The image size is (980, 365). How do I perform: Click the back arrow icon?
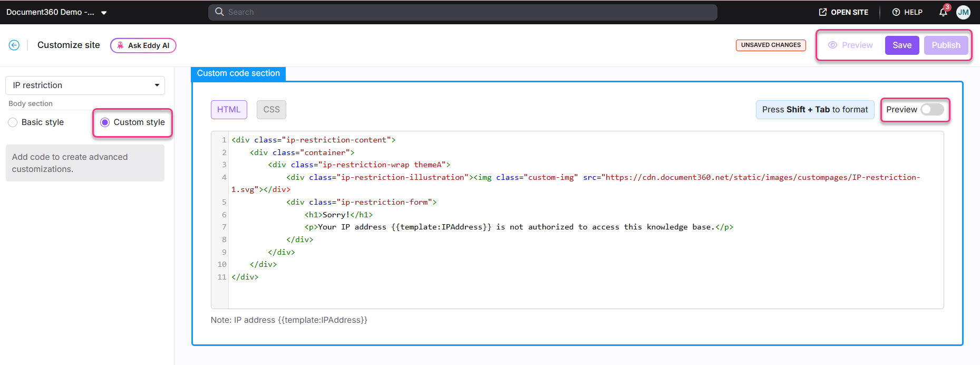click(14, 45)
